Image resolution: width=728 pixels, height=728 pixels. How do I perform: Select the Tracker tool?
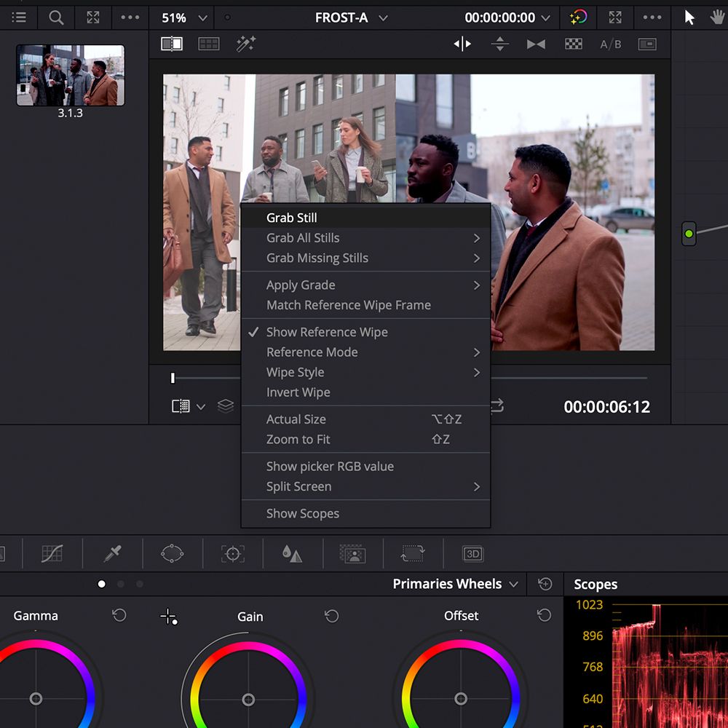tap(232, 553)
